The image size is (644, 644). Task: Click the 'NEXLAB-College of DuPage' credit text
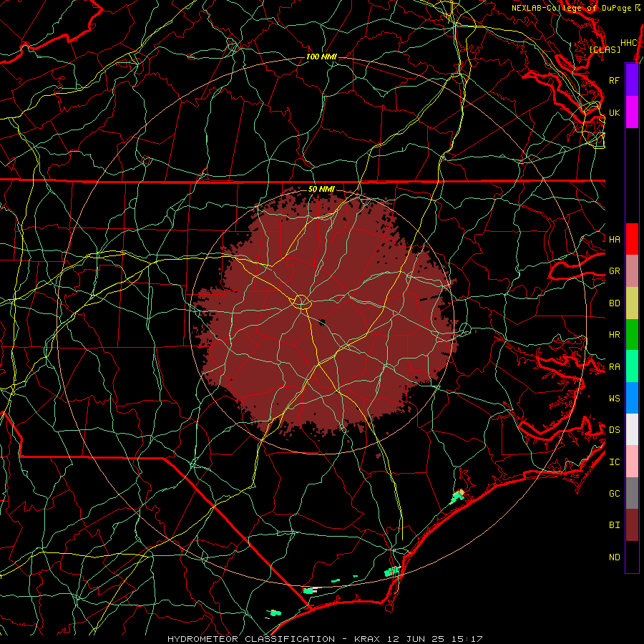click(x=571, y=8)
